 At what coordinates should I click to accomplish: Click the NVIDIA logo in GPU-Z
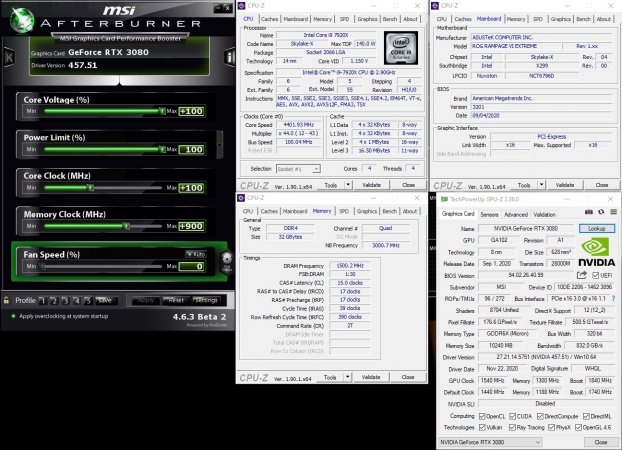tap(597, 252)
